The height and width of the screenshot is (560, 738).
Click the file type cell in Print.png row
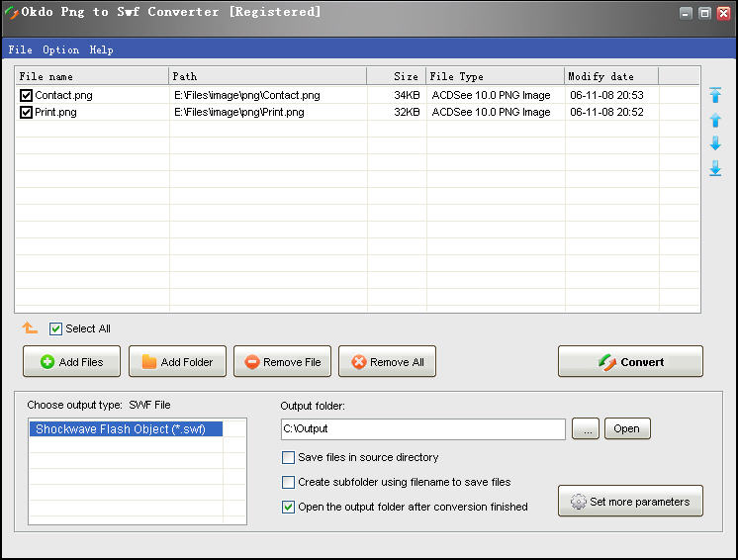[x=491, y=113]
